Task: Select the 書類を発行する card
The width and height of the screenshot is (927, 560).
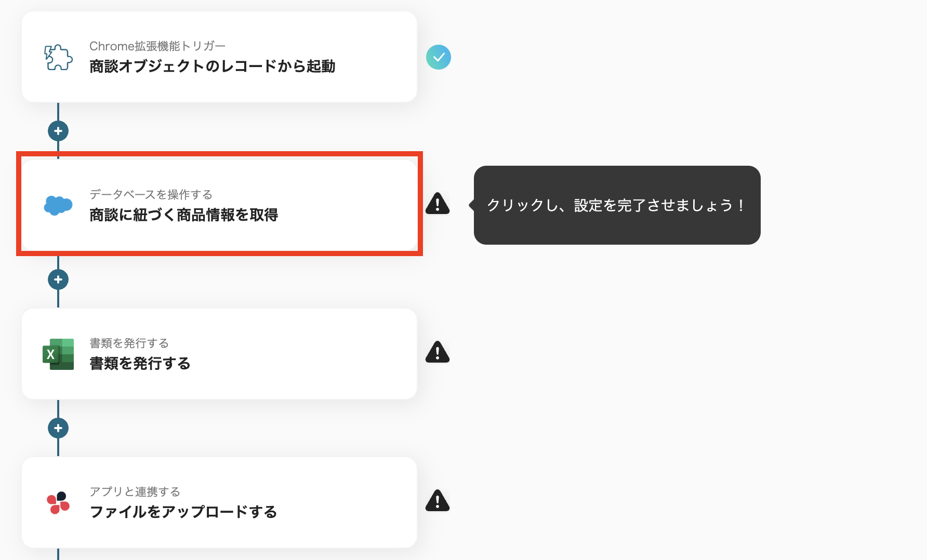Action: pos(218,354)
